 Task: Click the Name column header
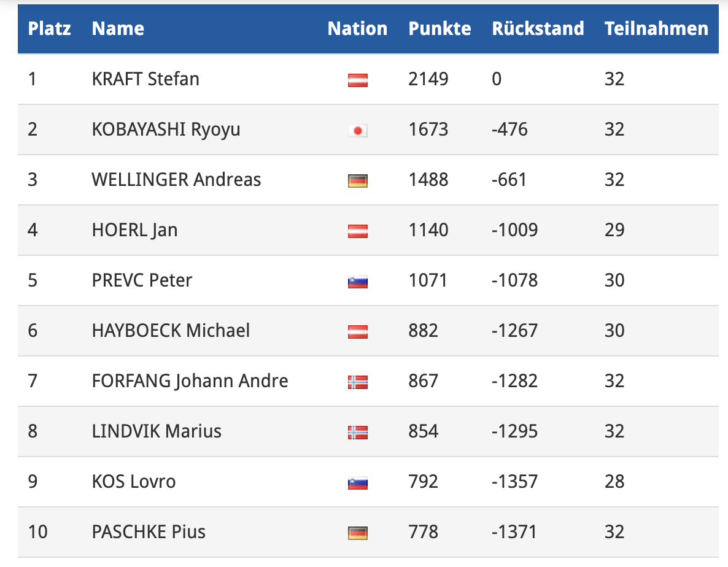(118, 29)
